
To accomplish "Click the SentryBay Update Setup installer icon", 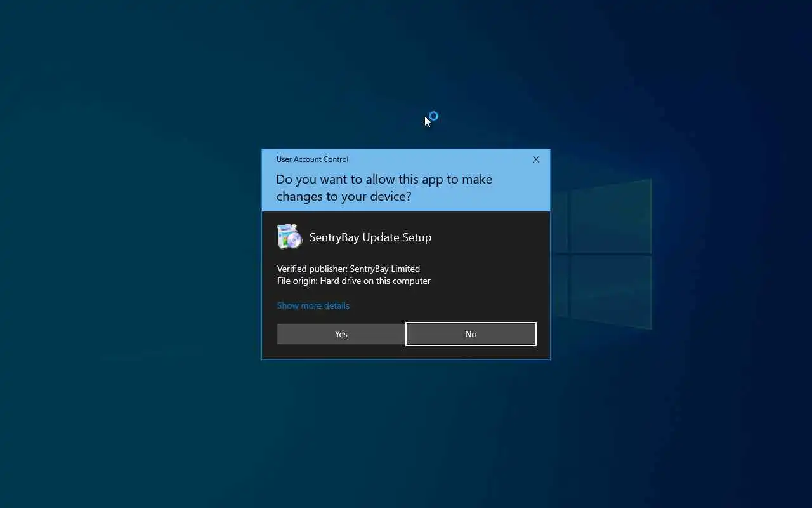I will [x=290, y=237].
